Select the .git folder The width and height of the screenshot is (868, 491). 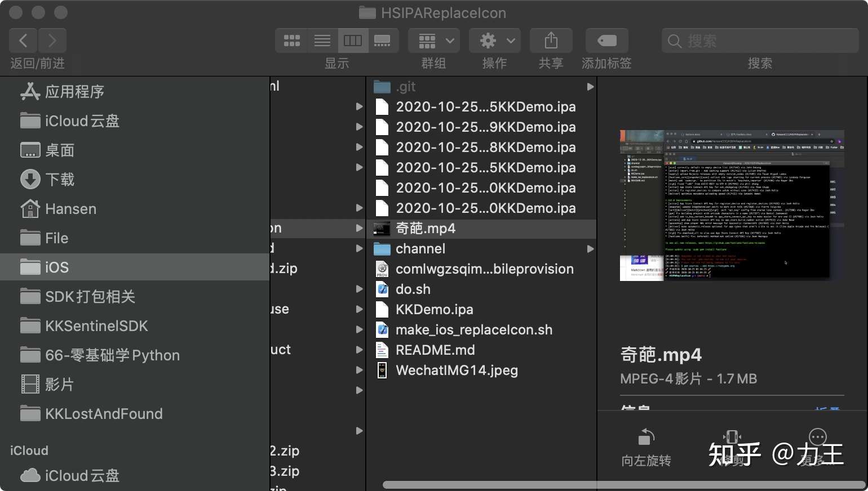pyautogui.click(x=481, y=87)
